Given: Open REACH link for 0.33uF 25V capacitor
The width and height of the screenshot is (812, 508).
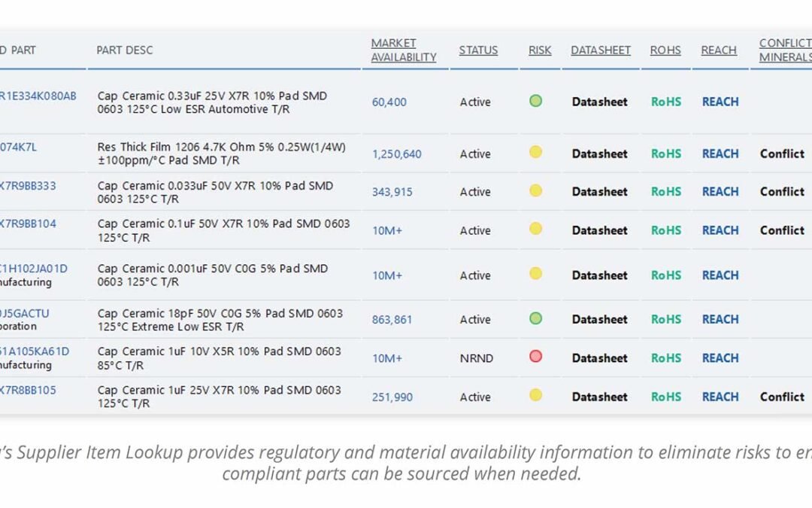Looking at the screenshot, I should pyautogui.click(x=720, y=102).
